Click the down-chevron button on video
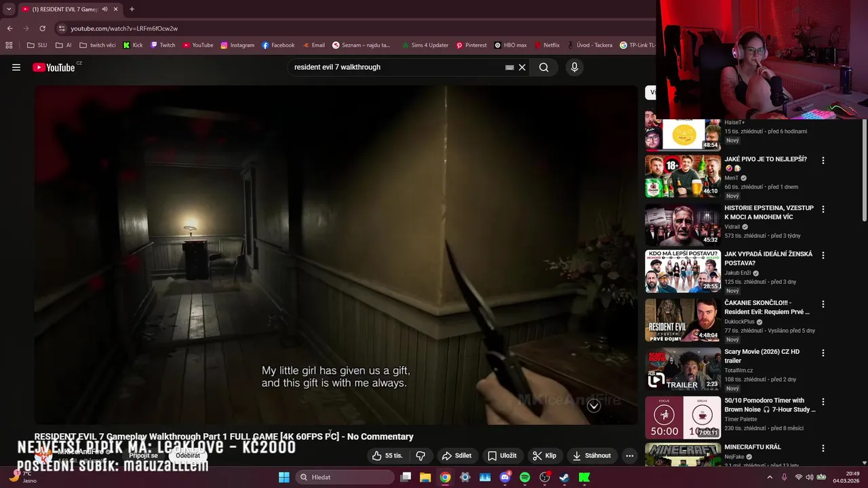 593,406
